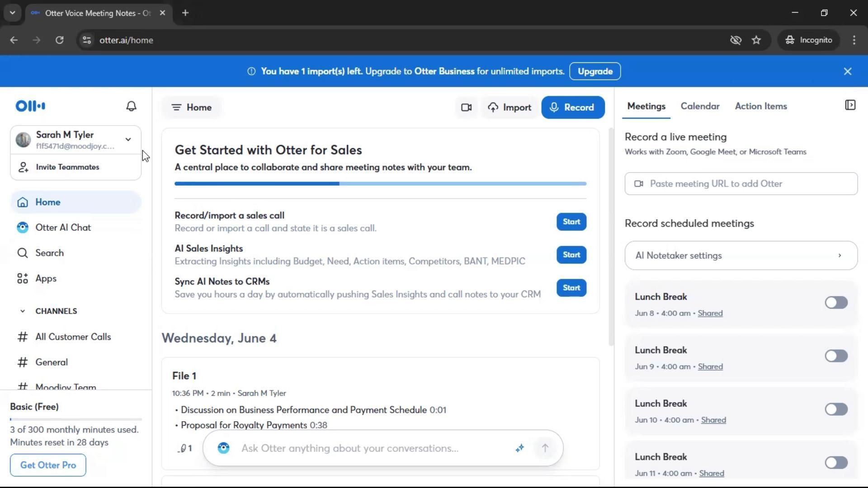This screenshot has height=488, width=868.
Task: Collapse the right side panel icon
Action: [x=850, y=105]
